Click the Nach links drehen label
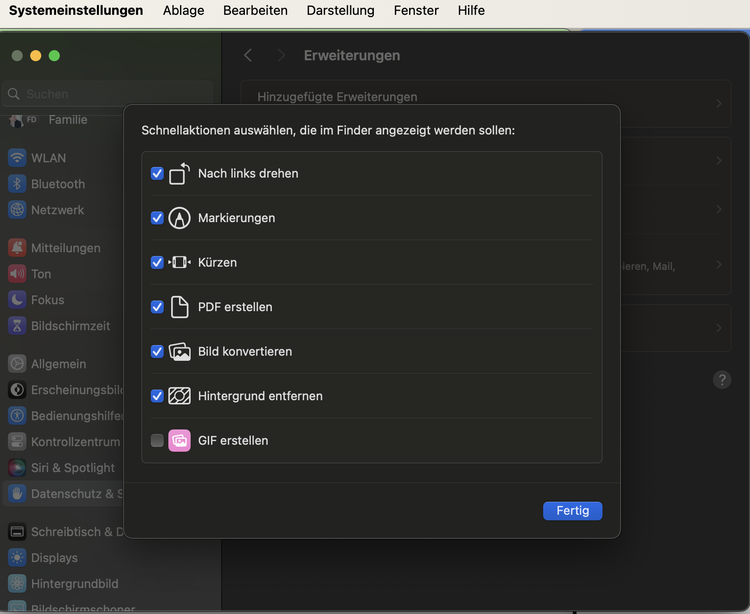 click(x=248, y=174)
